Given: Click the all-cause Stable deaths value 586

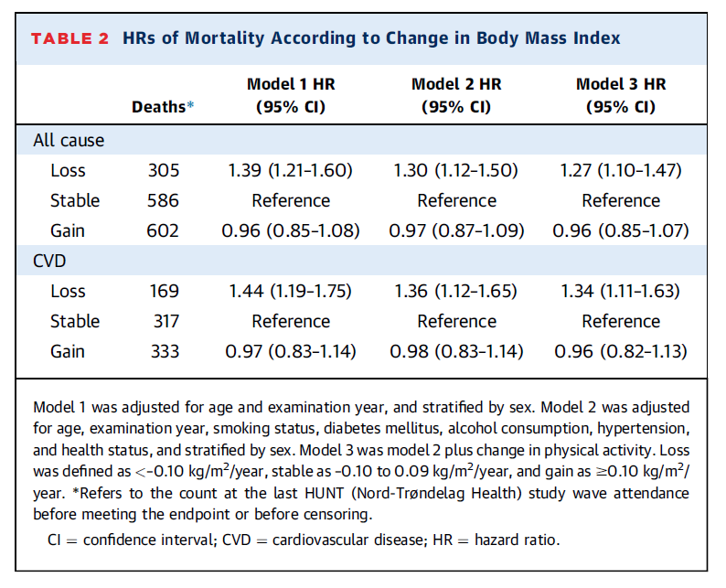Looking at the screenshot, I should click(x=164, y=201).
